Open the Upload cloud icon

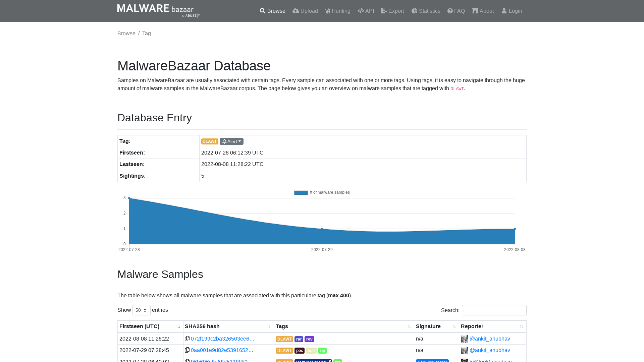point(296,11)
